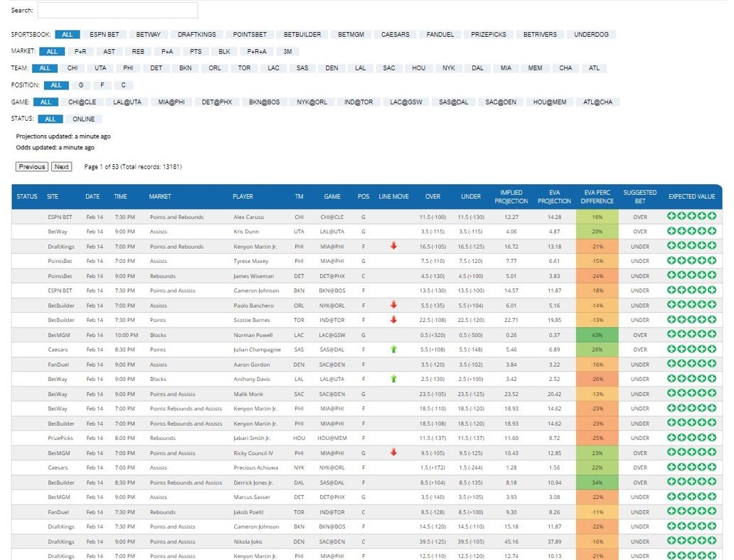Go to Previous page of records
Screen dimensions: 734x560
(x=32, y=166)
